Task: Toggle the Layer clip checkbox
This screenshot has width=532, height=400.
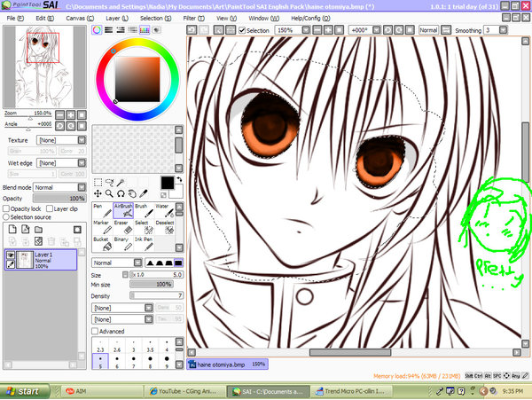Action: (x=48, y=208)
